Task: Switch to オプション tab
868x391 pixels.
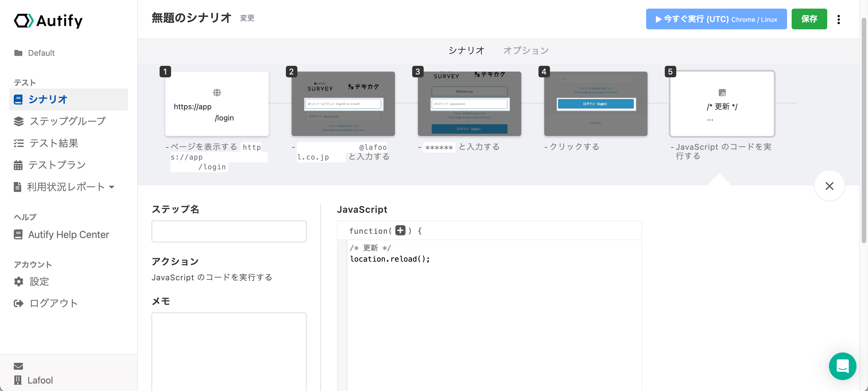Action: [x=525, y=51]
